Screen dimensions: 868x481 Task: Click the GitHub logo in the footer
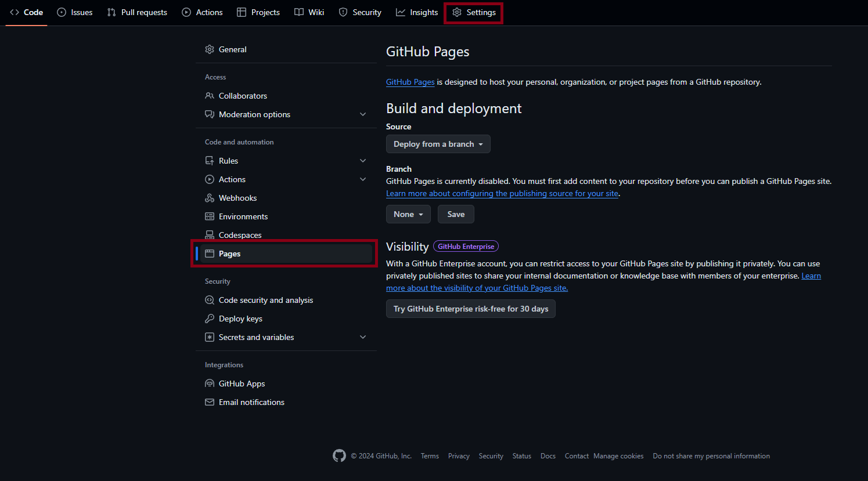pyautogui.click(x=339, y=456)
